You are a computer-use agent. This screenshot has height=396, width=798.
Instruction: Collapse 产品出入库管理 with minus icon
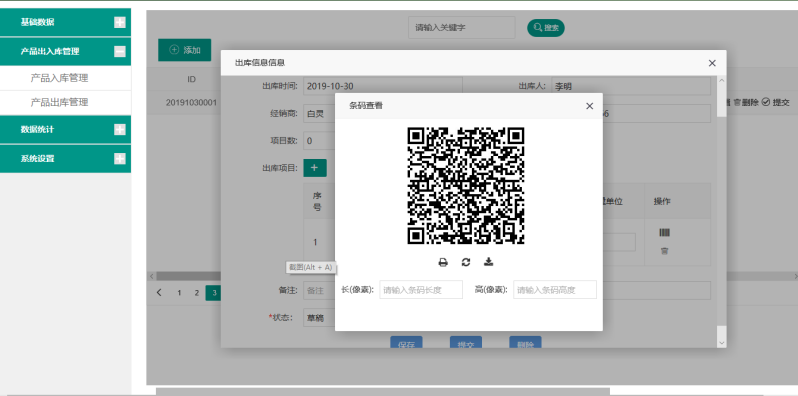point(120,51)
